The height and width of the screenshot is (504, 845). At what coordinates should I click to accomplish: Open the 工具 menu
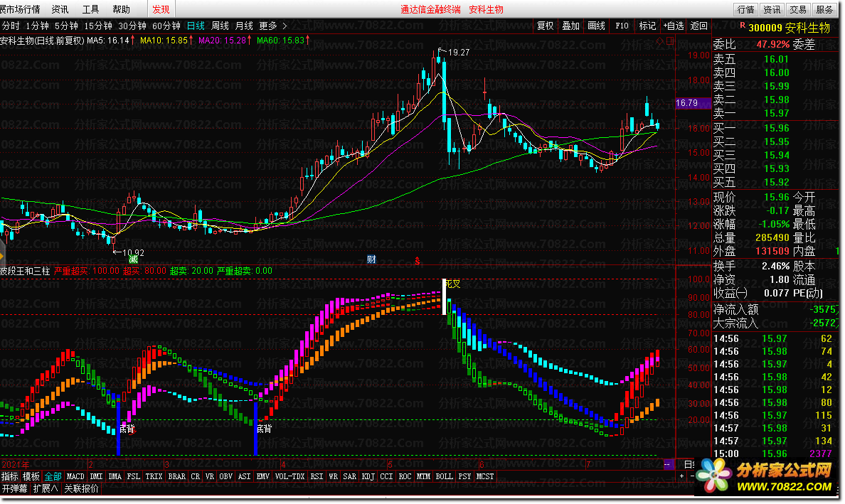90,9
